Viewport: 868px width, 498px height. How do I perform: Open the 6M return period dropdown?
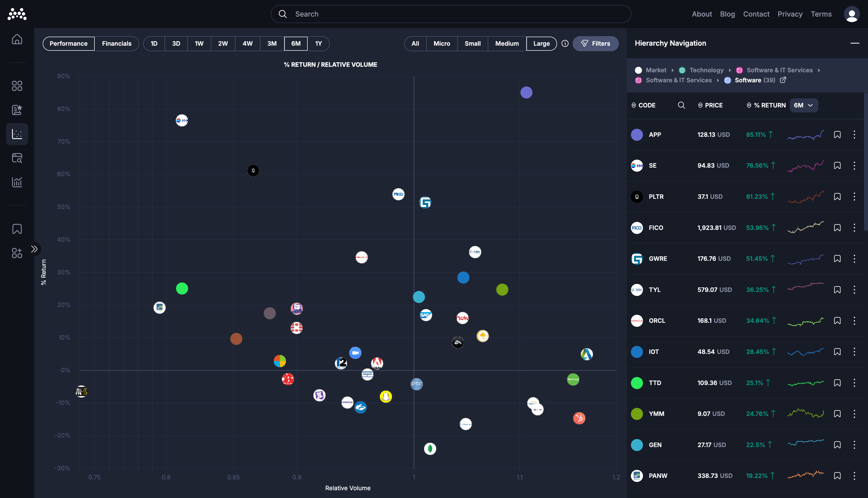tap(803, 105)
